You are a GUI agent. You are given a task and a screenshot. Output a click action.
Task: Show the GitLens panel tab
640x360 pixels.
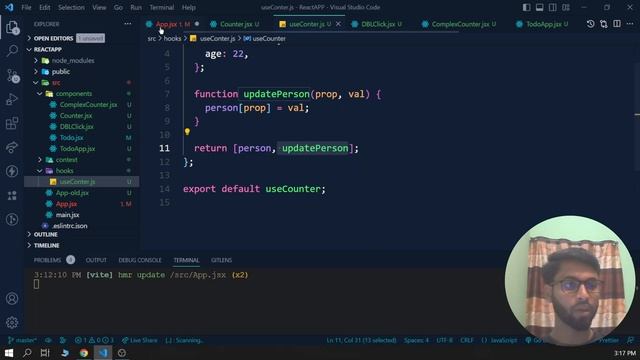coord(222,260)
